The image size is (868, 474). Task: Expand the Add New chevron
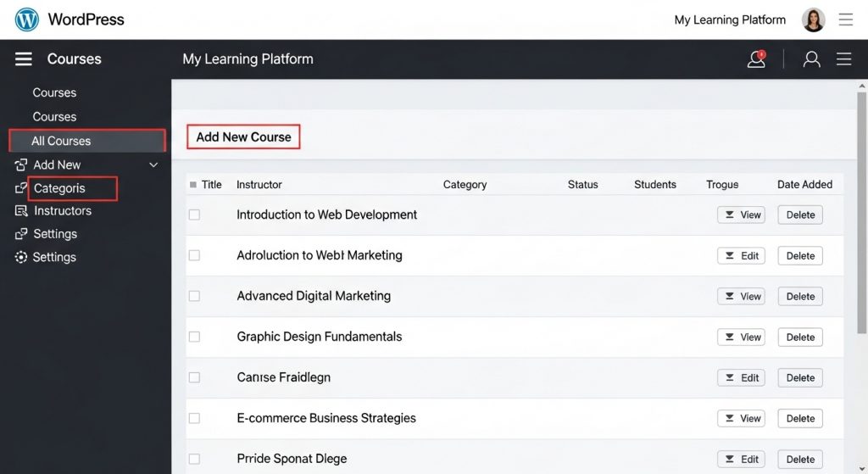coord(153,165)
